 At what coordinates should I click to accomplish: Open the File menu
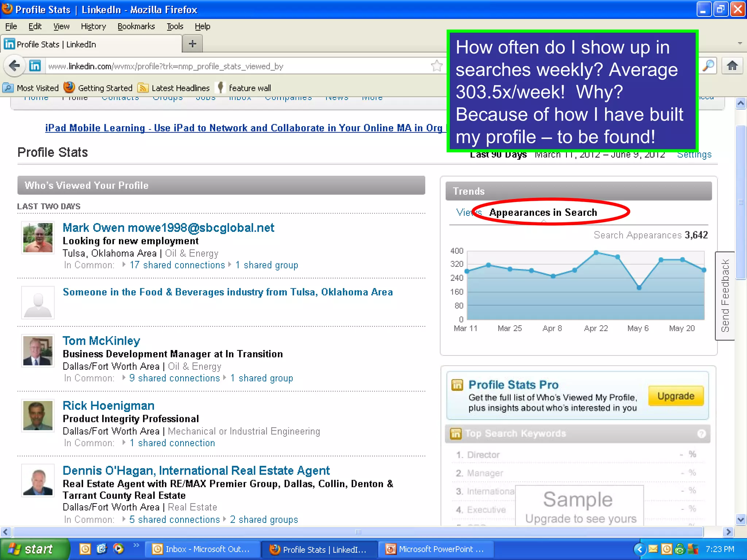(x=11, y=26)
